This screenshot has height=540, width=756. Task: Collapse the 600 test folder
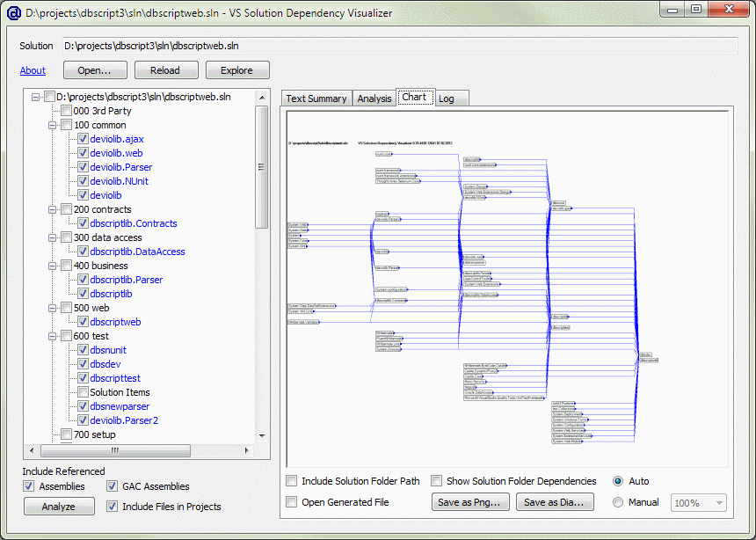tap(52, 336)
